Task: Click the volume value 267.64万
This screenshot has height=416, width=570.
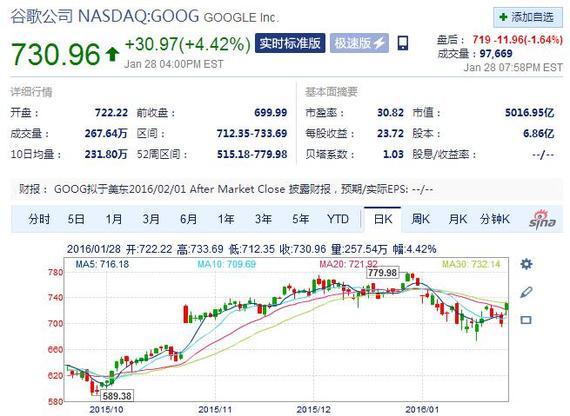Action: coord(106,133)
